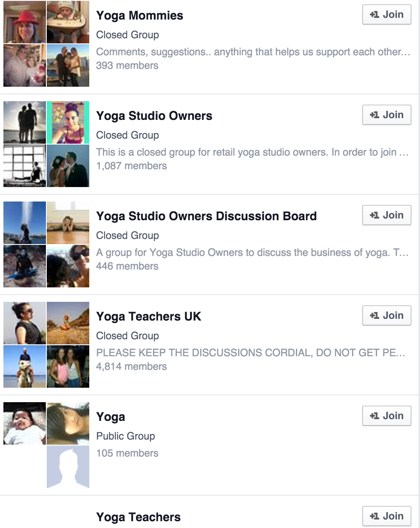
Task: Click the window silhouette black-and-white photo
Action: point(25,166)
